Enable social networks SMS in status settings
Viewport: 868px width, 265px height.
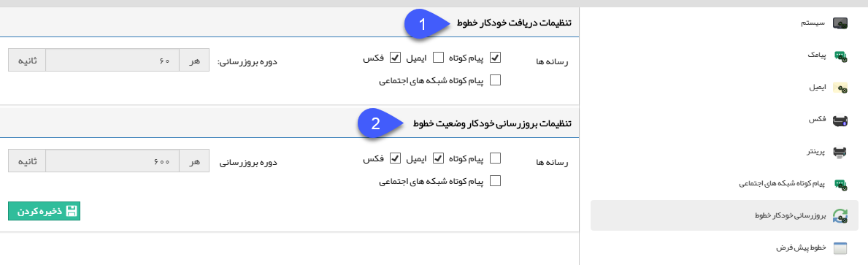coord(496,180)
